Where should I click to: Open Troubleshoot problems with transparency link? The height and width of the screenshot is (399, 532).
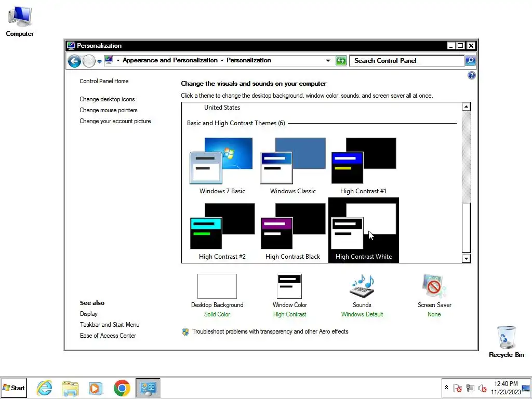click(x=270, y=331)
